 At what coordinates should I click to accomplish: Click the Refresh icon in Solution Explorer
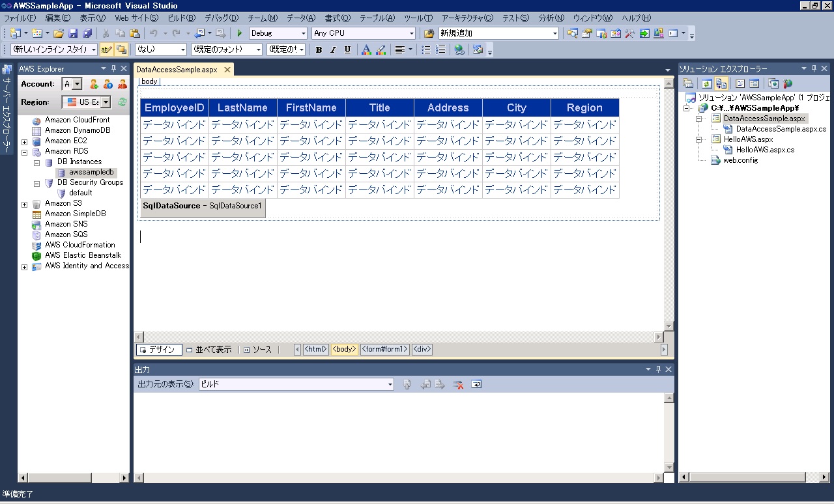pyautogui.click(x=706, y=84)
